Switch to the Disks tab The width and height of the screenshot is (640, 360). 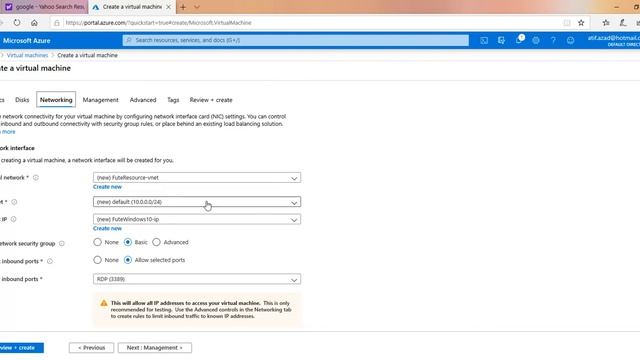[22, 100]
